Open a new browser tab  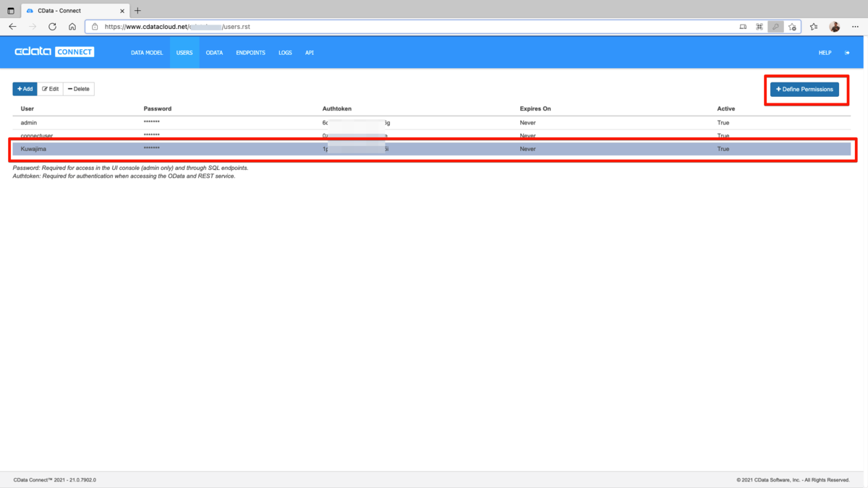coord(137,11)
